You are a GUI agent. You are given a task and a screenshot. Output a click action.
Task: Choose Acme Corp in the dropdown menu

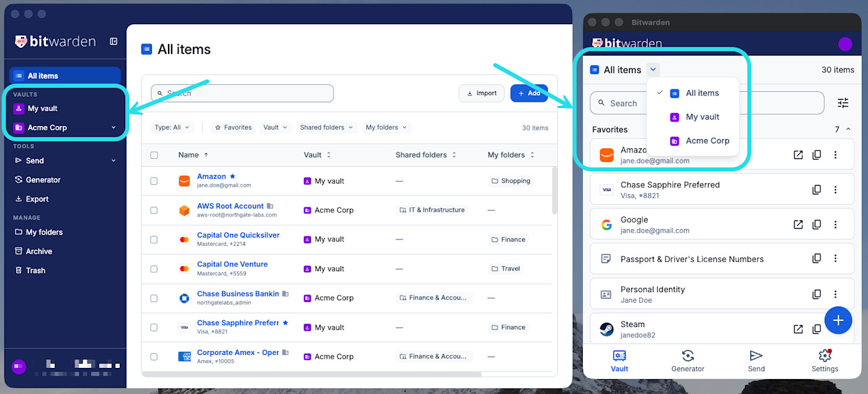click(x=693, y=141)
